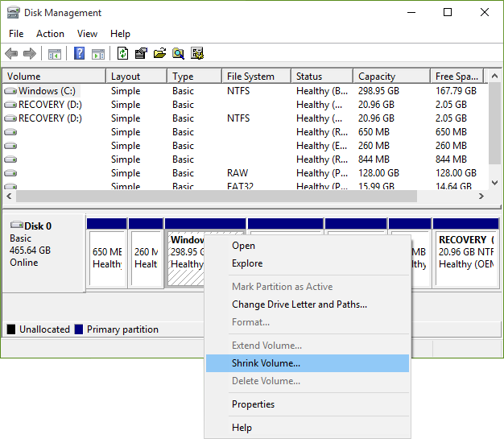Click the open folder toolbar icon

159,54
